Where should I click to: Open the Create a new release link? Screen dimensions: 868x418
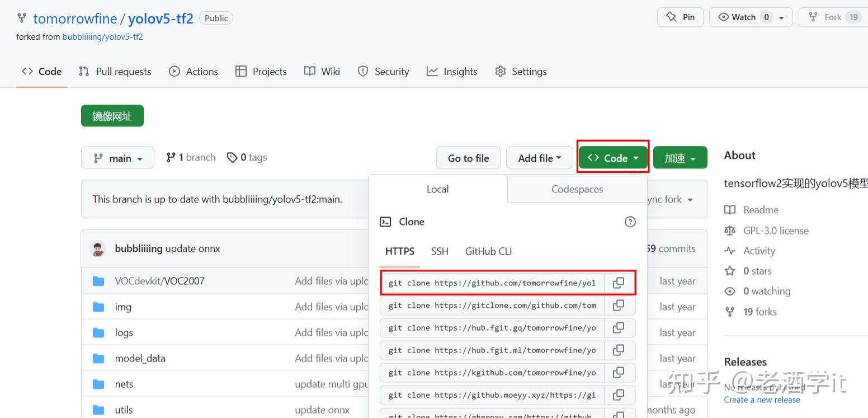pyautogui.click(x=762, y=400)
